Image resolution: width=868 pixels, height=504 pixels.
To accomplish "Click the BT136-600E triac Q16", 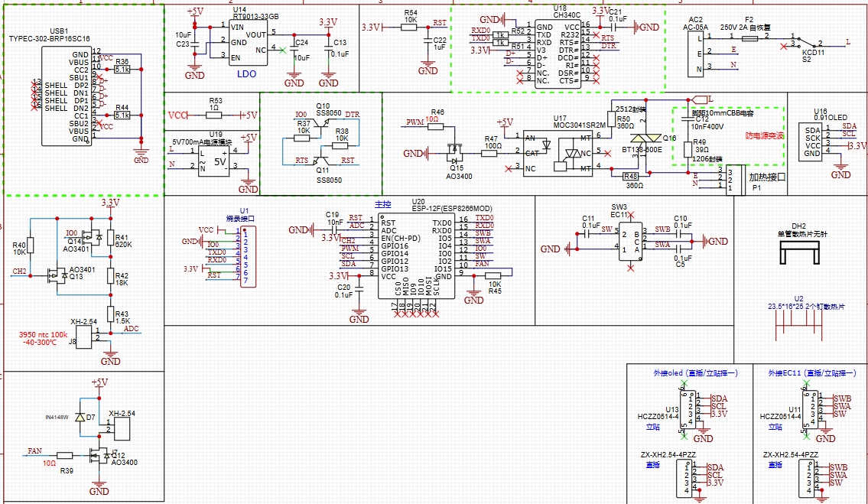I will pos(642,139).
